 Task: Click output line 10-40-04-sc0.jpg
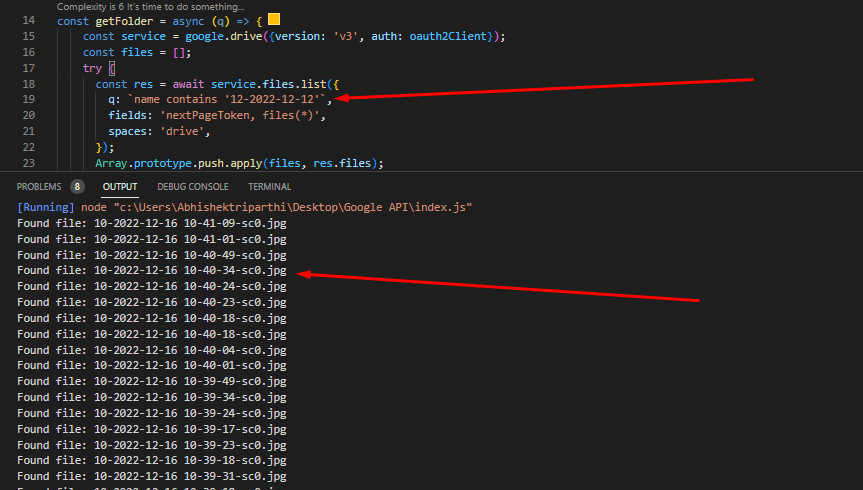pyautogui.click(x=151, y=350)
